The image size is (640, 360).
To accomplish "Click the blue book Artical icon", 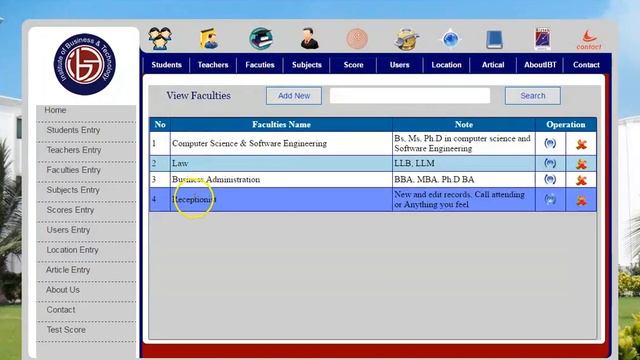I will (x=494, y=40).
